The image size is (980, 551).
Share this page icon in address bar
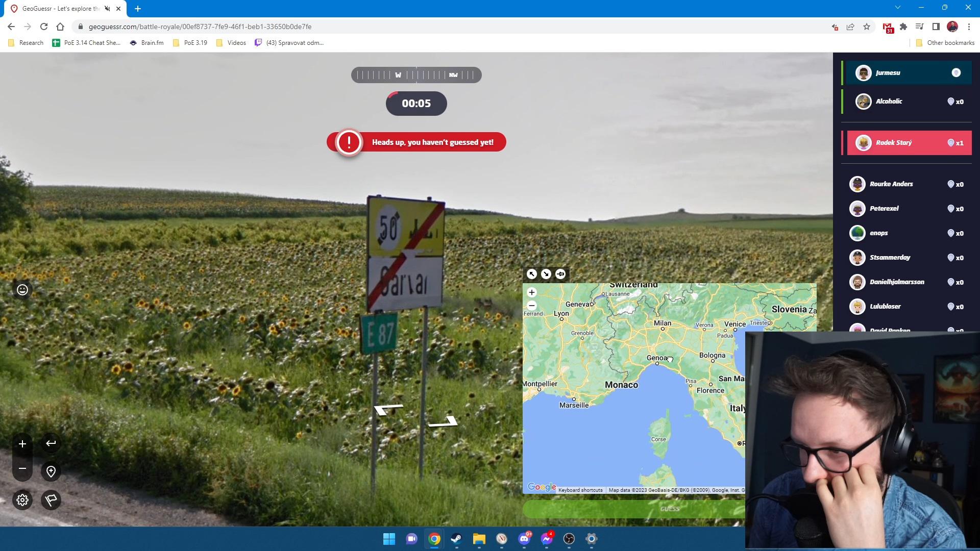pos(850,27)
